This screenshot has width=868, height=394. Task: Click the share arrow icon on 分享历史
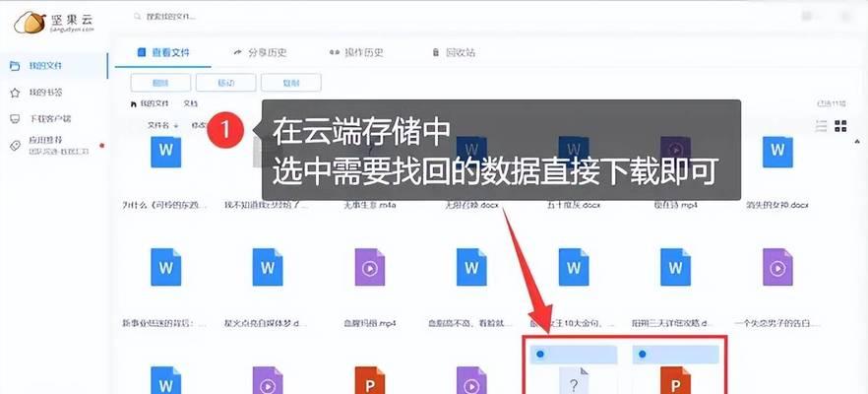(x=238, y=52)
